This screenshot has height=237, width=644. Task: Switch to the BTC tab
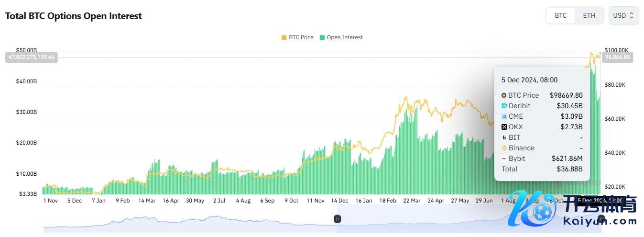tap(561, 15)
